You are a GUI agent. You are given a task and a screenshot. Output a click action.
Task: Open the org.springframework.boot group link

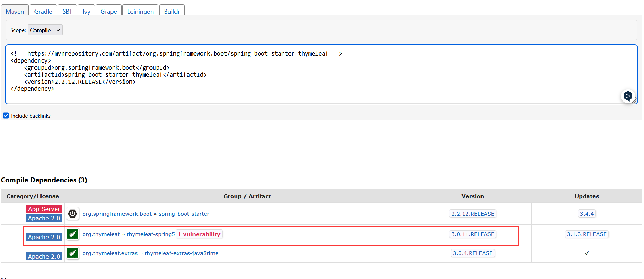pos(117,214)
